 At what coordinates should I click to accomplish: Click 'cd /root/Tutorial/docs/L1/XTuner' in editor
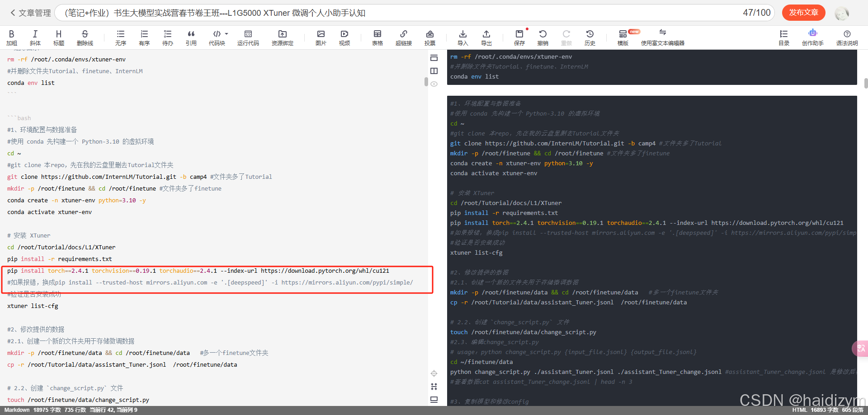61,247
